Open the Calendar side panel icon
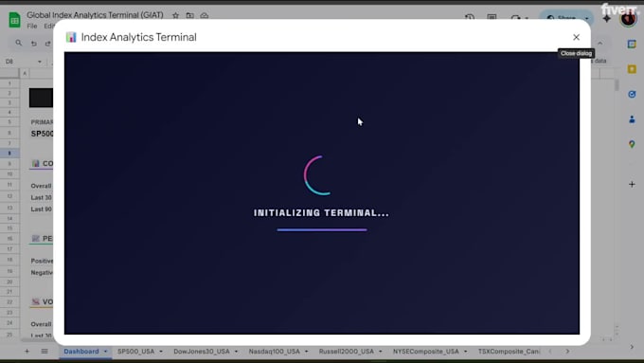The width and height of the screenshot is (644, 363). 632,44
